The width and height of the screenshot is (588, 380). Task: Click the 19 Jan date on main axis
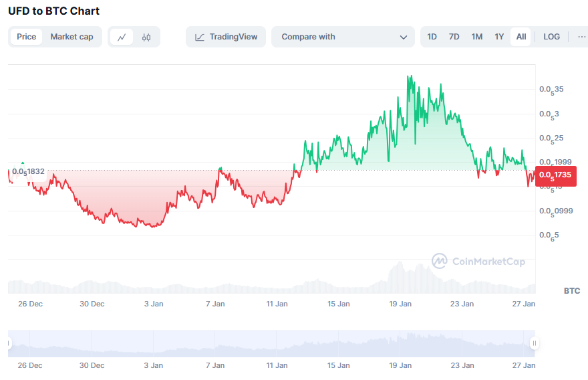pyautogui.click(x=400, y=304)
